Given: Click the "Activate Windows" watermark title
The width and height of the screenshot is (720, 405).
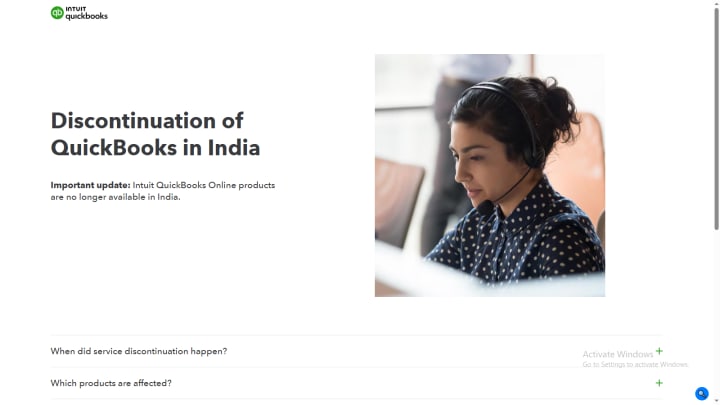Looking at the screenshot, I should [618, 354].
